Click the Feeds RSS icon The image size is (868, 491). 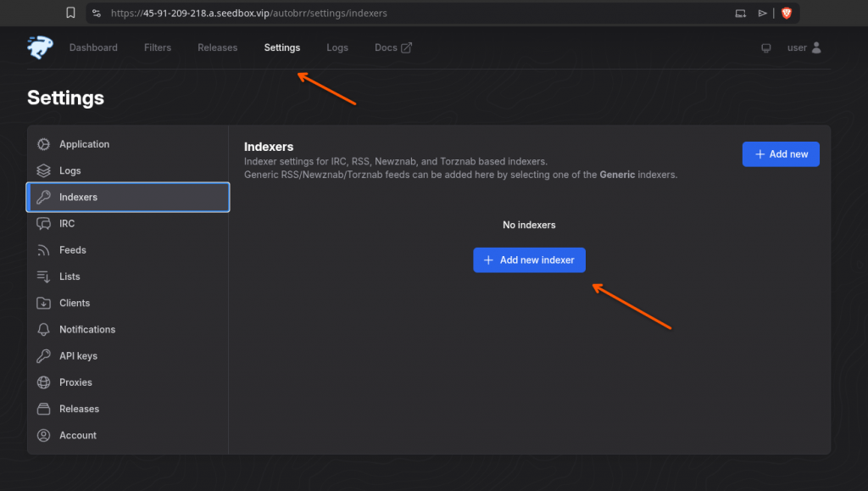44,250
